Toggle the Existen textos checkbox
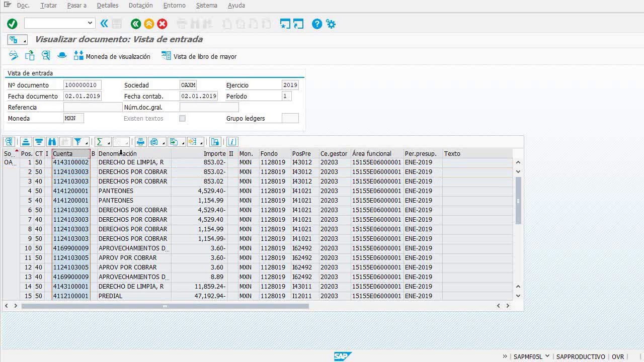Screen dimensions: 644x362 (182, 119)
